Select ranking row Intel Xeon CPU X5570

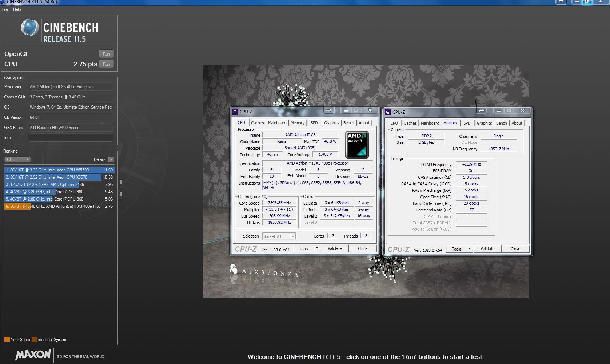(59, 177)
